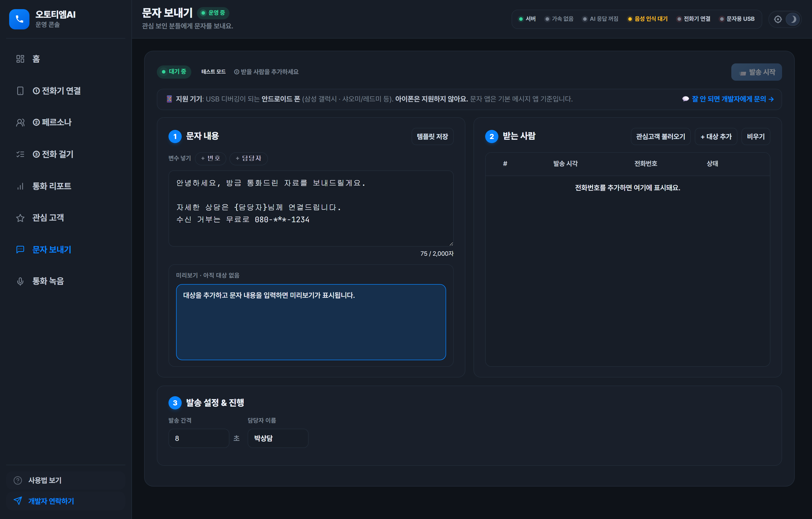This screenshot has width=812, height=519.
Task: Click the 발송 간격 seconds input field
Action: click(199, 438)
